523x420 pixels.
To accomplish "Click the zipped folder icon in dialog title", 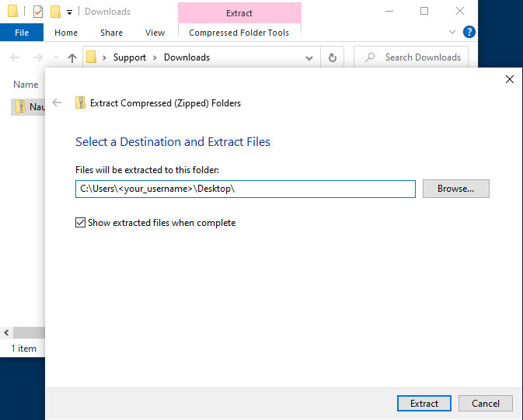I will 80,102.
